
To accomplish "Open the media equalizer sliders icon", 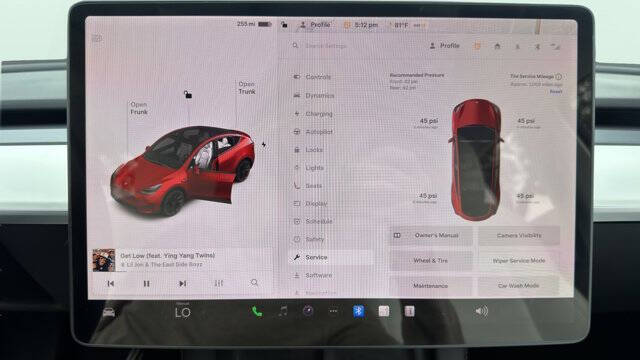I will coord(219,283).
